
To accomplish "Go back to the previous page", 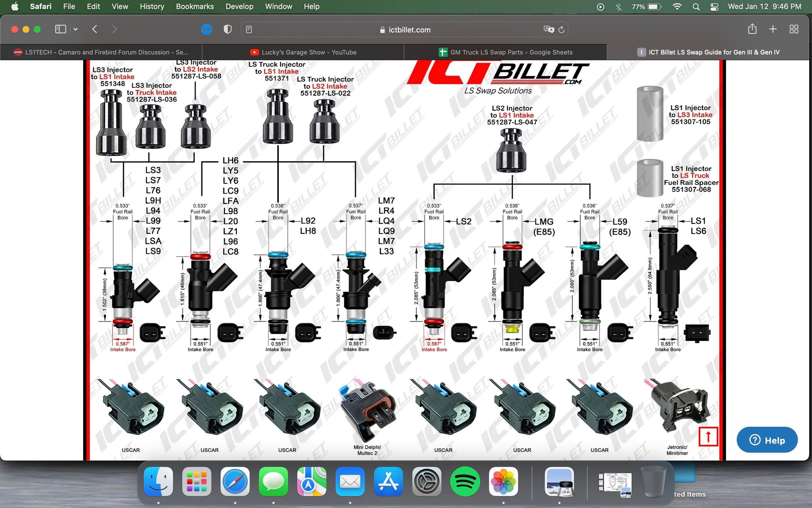I will tap(95, 29).
